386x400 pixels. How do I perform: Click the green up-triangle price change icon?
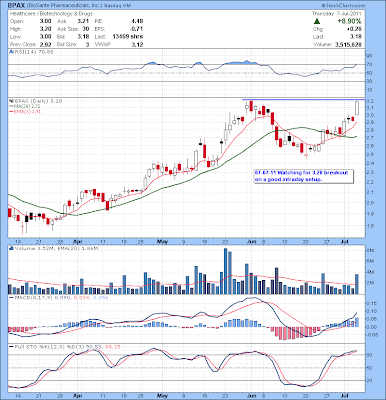click(x=317, y=22)
